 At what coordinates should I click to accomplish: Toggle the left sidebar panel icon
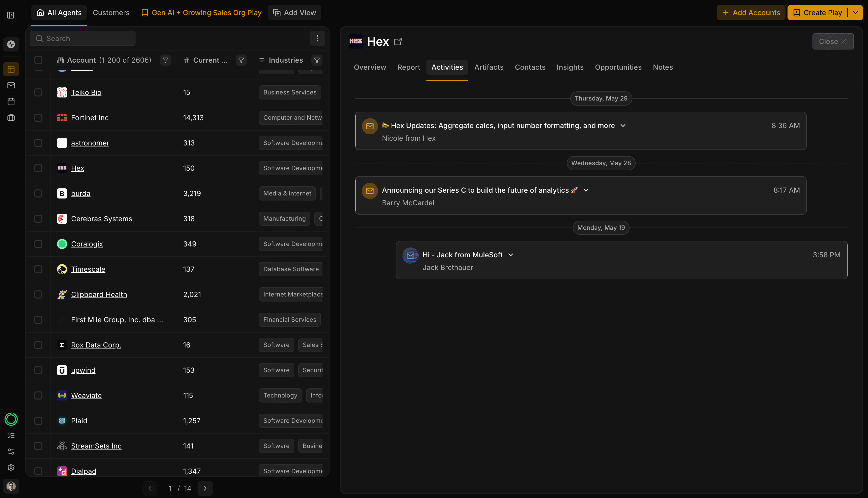11,15
